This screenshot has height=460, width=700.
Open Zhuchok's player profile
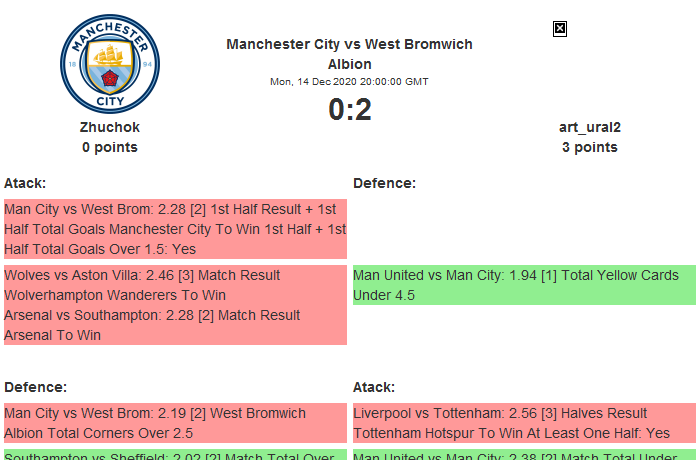tap(110, 127)
